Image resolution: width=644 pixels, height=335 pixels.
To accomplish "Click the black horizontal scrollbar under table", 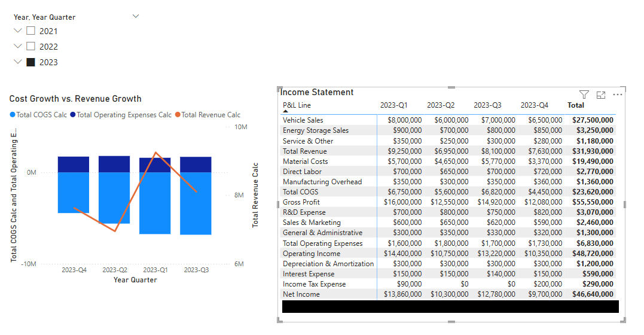I will pyautogui.click(x=450, y=307).
